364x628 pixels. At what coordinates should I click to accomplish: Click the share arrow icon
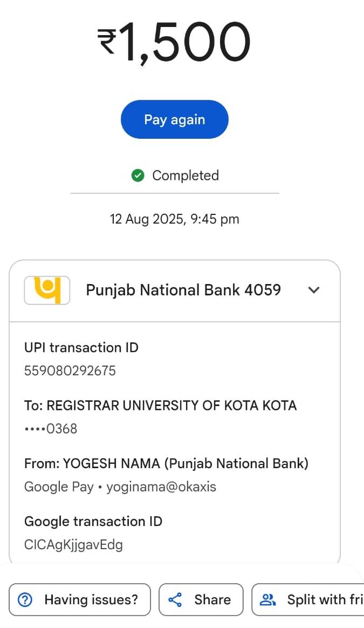(x=175, y=599)
